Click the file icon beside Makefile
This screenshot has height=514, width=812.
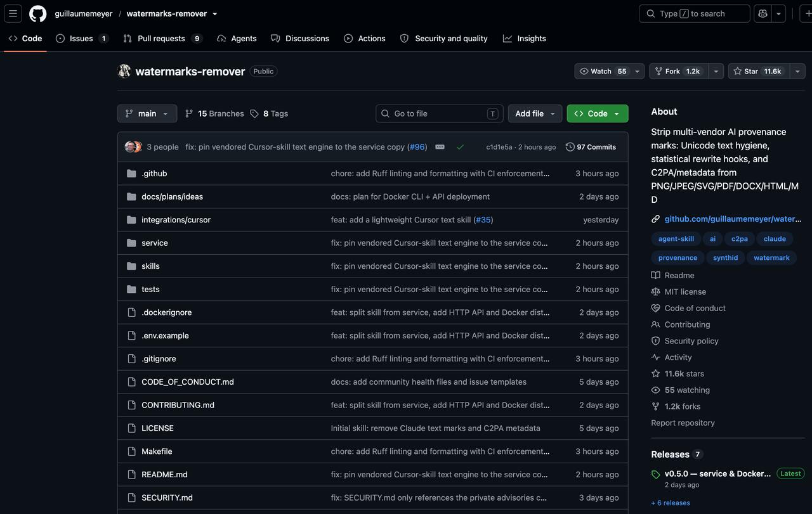[131, 451]
